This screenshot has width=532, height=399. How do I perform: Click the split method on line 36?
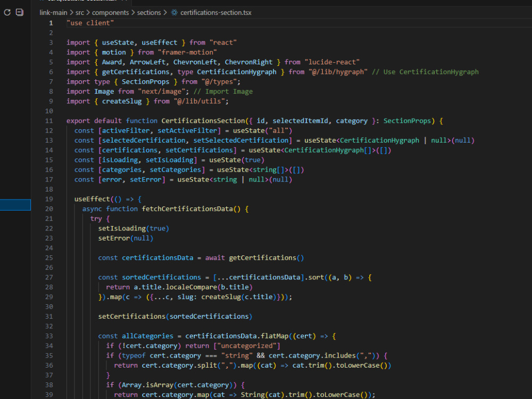pos(207,366)
